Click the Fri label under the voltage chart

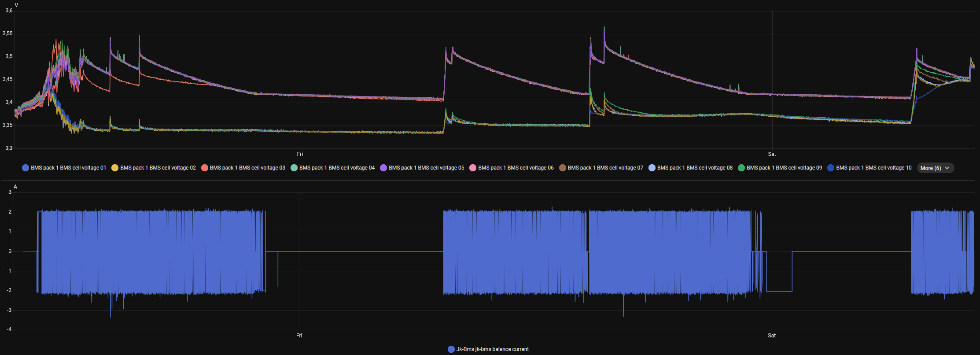tap(300, 154)
